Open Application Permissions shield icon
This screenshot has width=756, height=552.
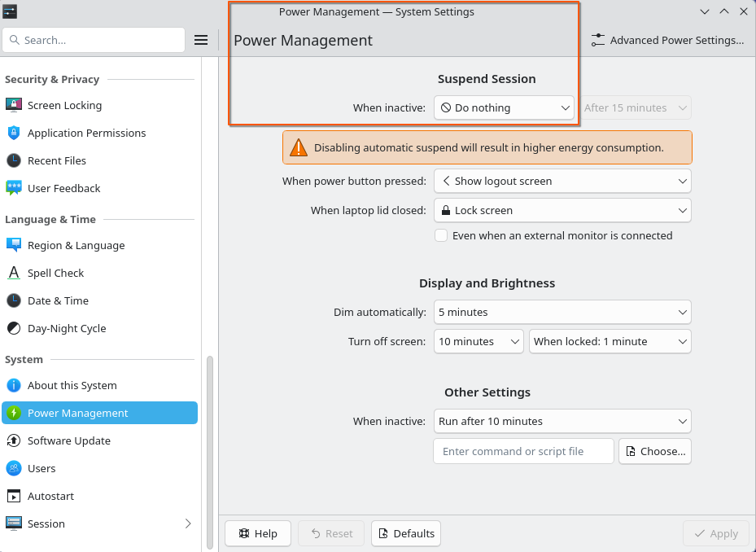pyautogui.click(x=14, y=133)
